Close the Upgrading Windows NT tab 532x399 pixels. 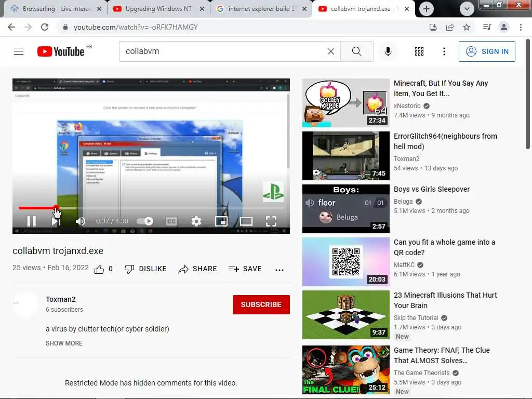pyautogui.click(x=202, y=9)
